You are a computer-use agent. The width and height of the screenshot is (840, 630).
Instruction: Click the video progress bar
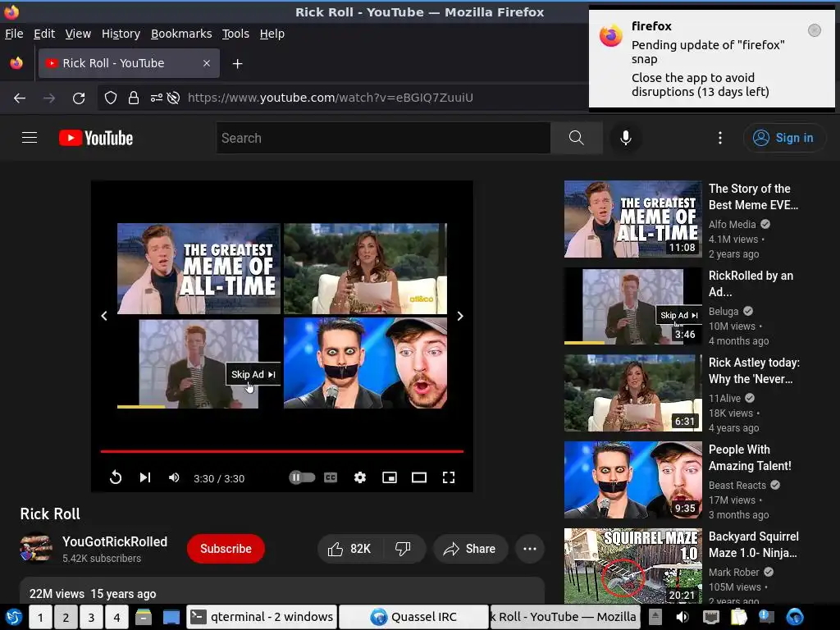pyautogui.click(x=282, y=452)
